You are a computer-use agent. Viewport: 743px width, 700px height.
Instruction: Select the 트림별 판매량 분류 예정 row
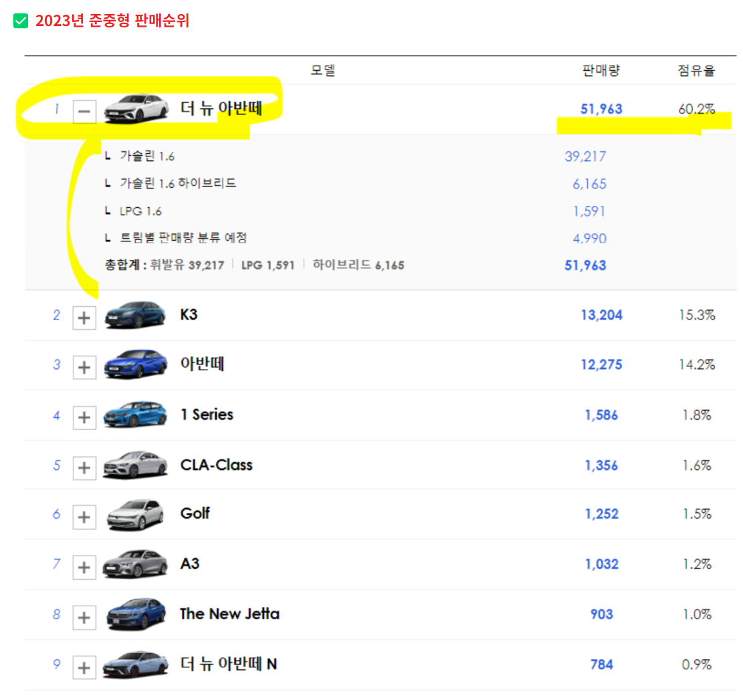183,238
